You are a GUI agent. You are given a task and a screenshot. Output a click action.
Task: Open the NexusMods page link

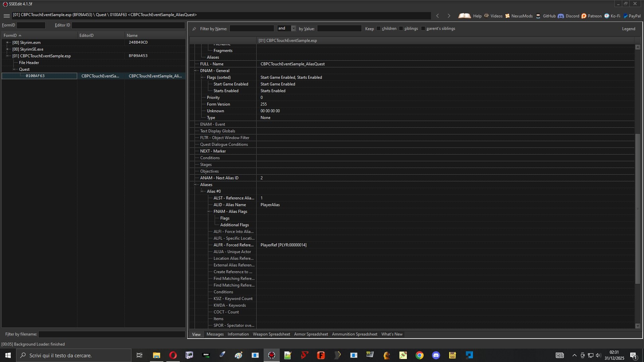click(519, 16)
